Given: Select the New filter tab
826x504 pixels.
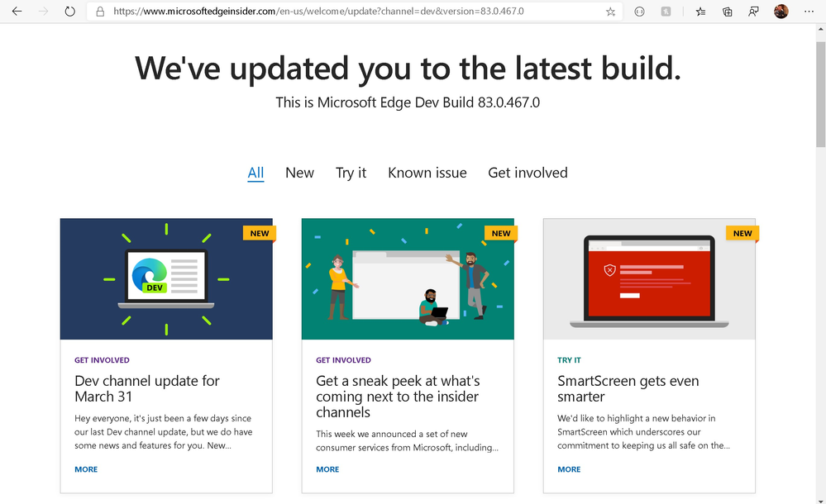Looking at the screenshot, I should [300, 173].
